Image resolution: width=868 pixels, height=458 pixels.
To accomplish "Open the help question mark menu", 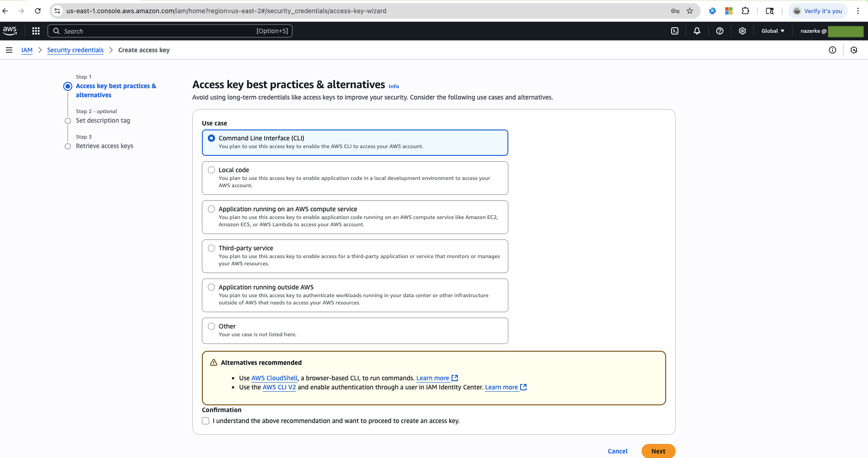I will pyautogui.click(x=720, y=31).
